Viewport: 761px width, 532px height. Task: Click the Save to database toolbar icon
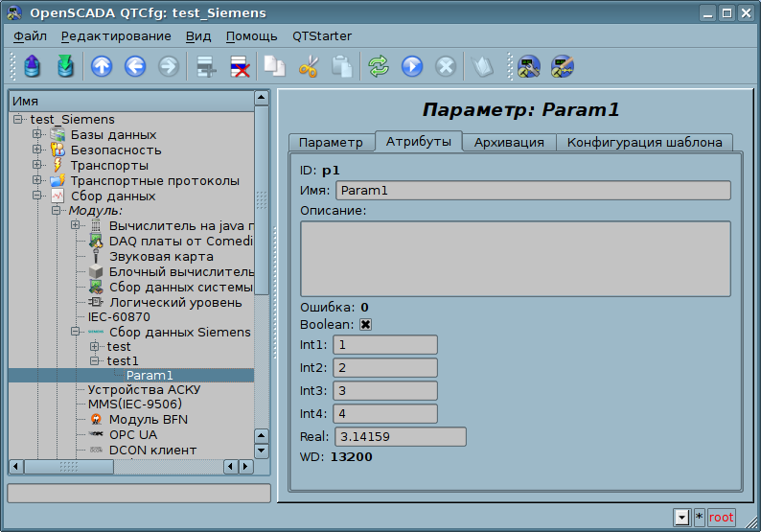point(65,66)
